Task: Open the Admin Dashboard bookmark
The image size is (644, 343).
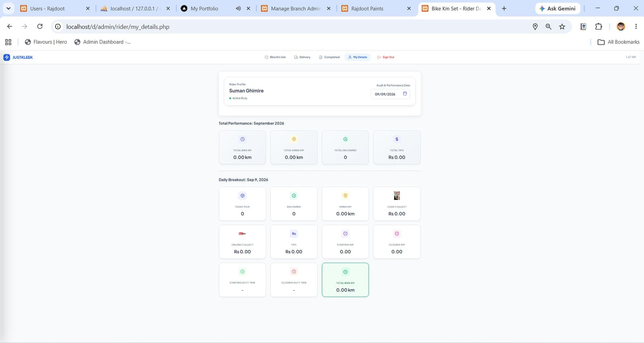Action: click(103, 42)
